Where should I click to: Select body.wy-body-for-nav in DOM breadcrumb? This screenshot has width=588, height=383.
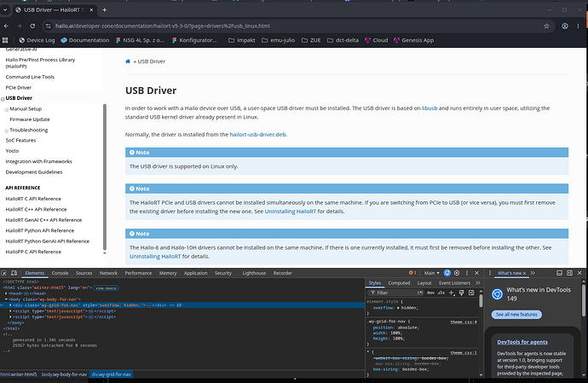[64, 374]
